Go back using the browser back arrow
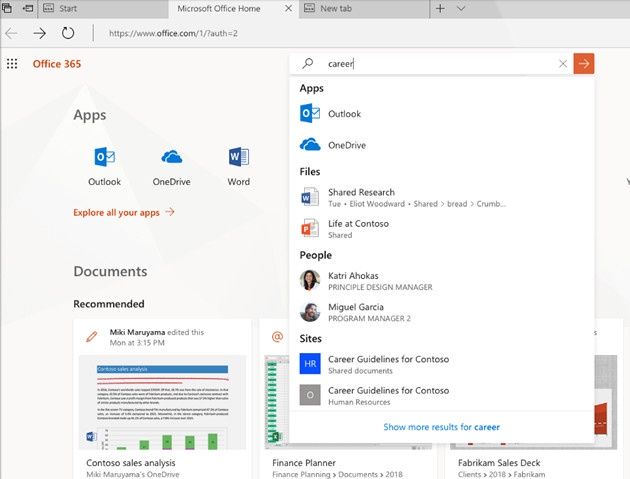This screenshot has height=479, width=630. coord(11,33)
